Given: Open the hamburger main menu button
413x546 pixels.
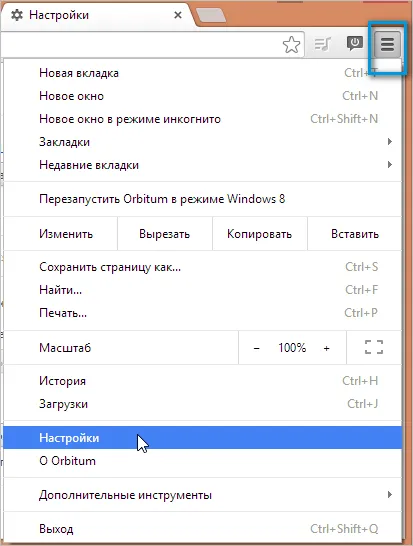Looking at the screenshot, I should 387,45.
